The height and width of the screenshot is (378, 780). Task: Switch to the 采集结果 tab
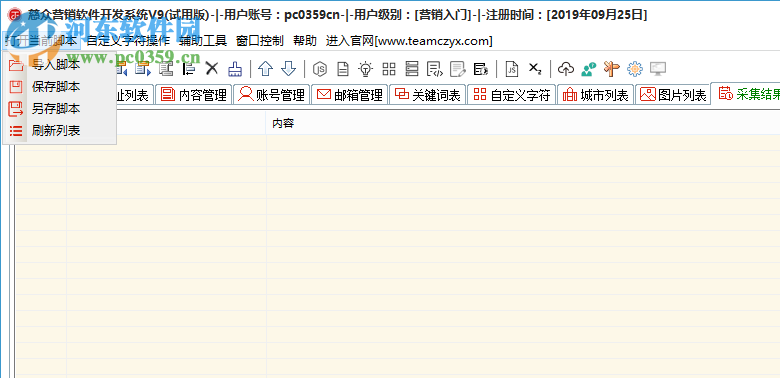point(746,94)
